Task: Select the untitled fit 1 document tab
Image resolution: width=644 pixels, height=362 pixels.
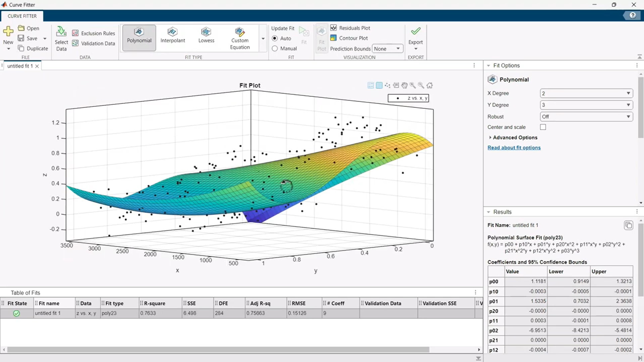Action: tap(20, 66)
